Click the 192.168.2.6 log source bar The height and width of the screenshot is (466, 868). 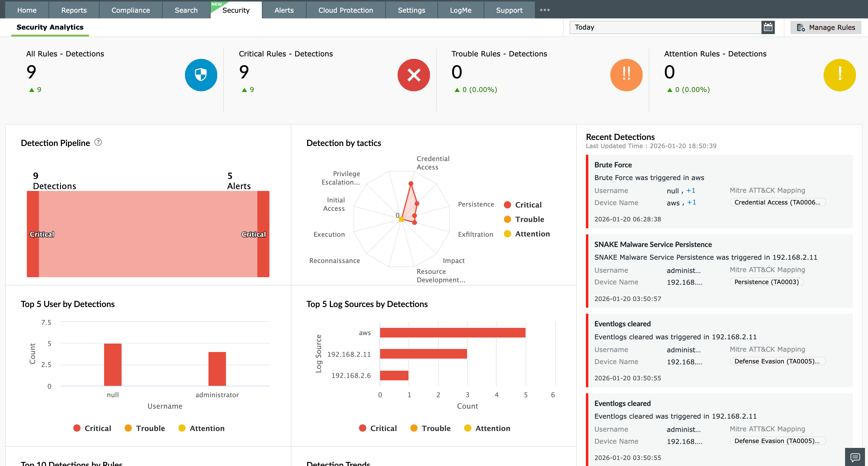pyautogui.click(x=394, y=375)
